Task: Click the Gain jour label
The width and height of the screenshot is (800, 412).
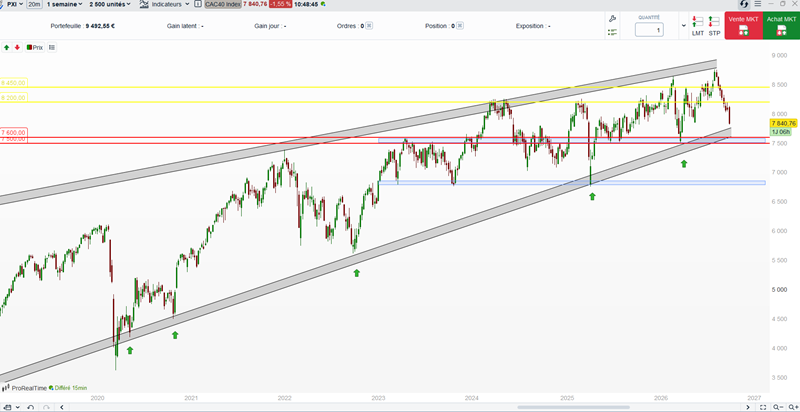Action: click(268, 25)
